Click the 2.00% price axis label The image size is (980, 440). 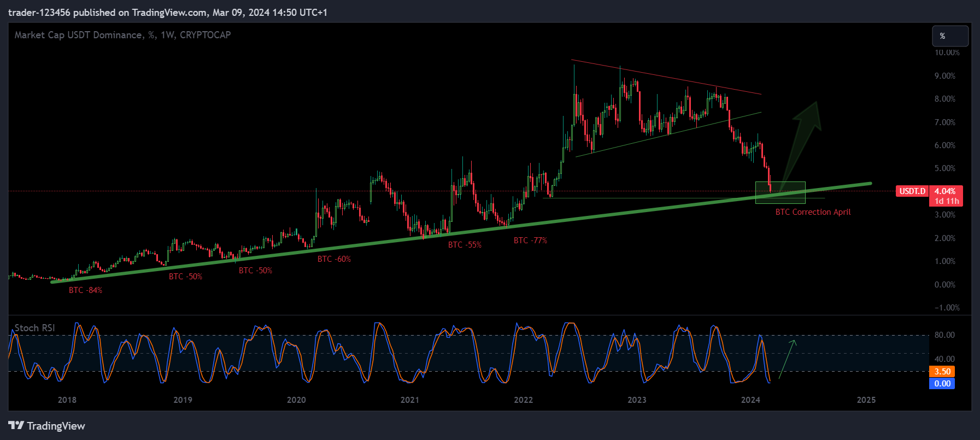(x=945, y=238)
